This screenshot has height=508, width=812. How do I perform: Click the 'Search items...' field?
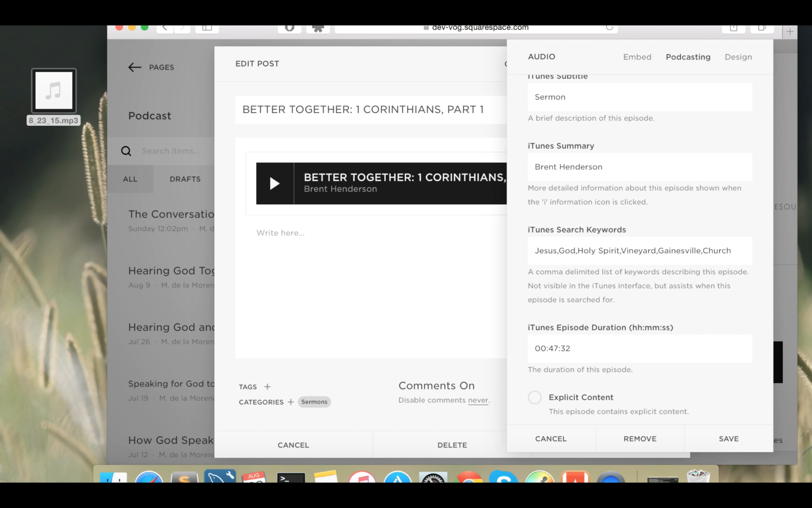pyautogui.click(x=171, y=151)
